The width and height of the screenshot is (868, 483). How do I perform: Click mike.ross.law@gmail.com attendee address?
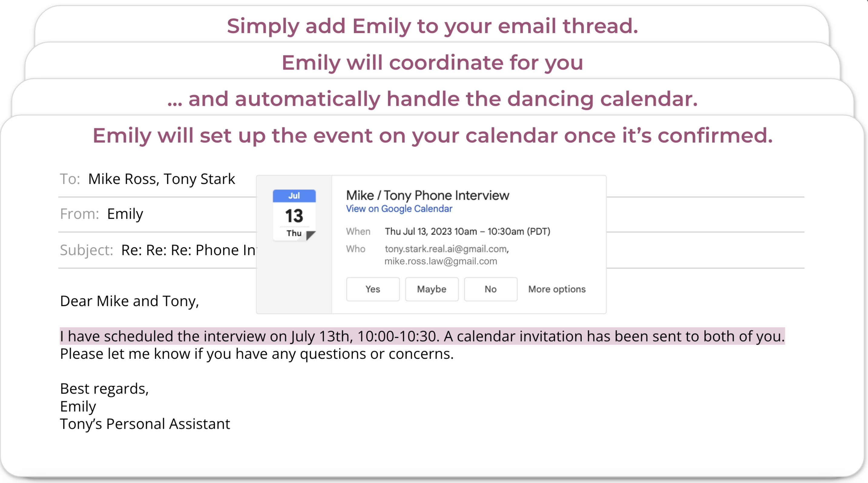[441, 261]
